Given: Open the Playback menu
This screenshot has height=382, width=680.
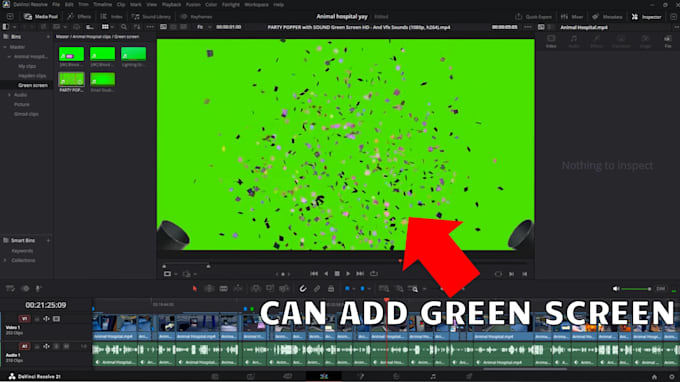Looking at the screenshot, I should click(x=171, y=4).
